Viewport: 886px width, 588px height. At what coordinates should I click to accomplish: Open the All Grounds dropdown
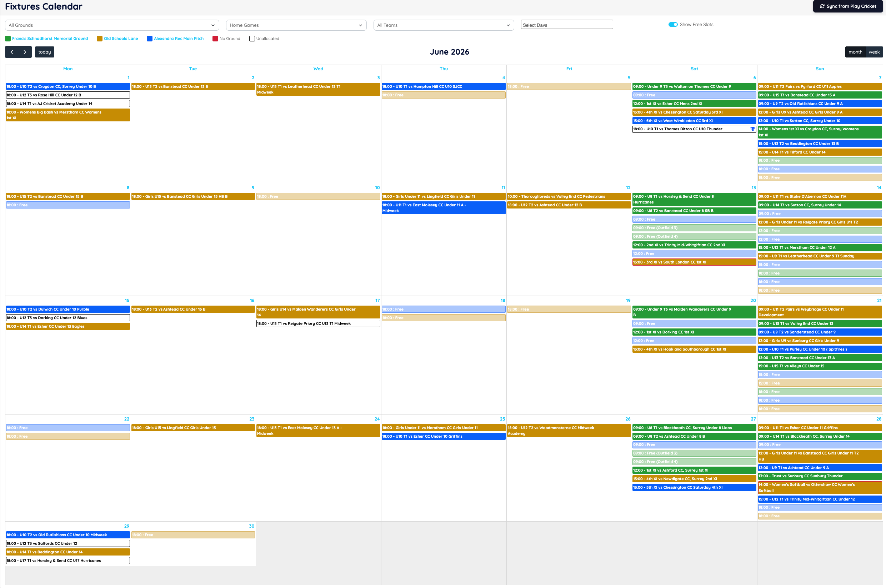111,25
